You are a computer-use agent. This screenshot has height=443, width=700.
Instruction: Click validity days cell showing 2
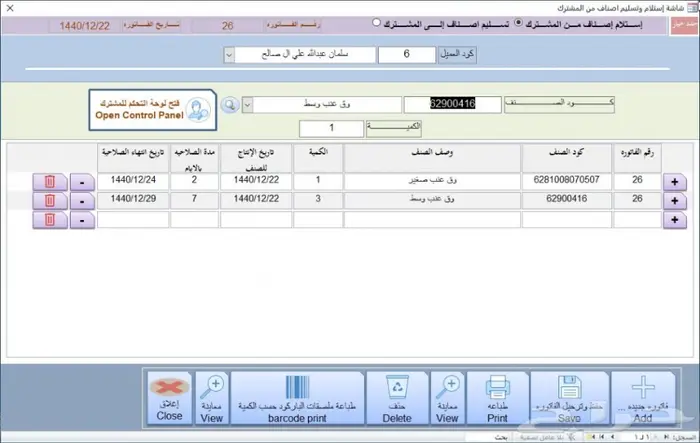[x=194, y=181]
